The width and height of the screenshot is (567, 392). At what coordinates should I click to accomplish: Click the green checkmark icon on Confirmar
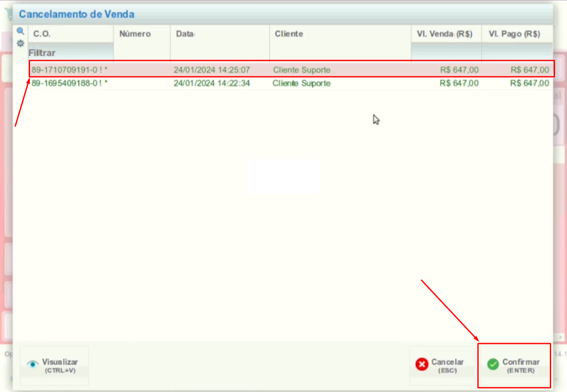tap(493, 364)
